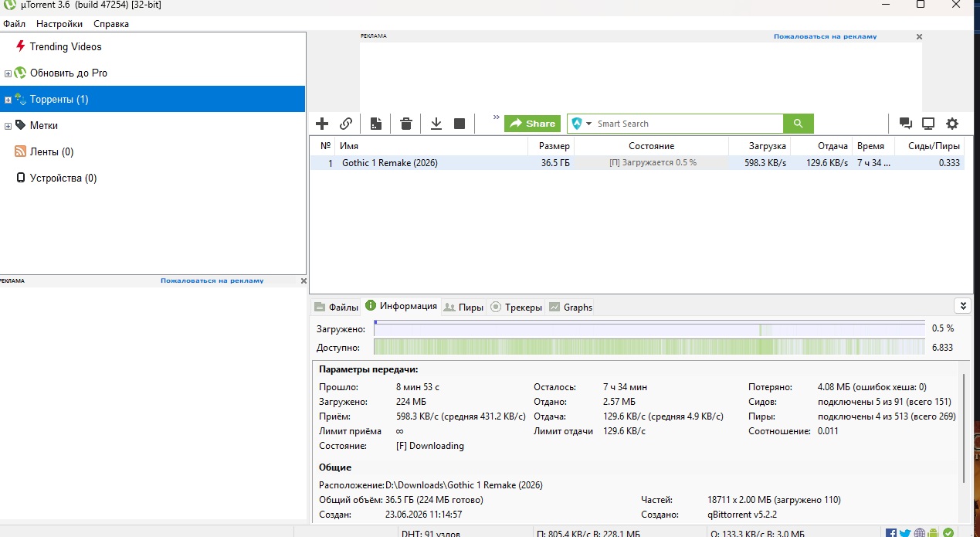Select Обновить до Pro item
This screenshot has width=980, height=537.
tap(69, 73)
